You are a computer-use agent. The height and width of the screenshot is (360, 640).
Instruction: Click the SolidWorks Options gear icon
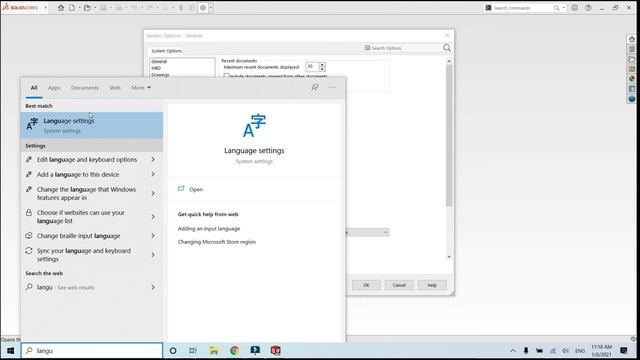pyautogui.click(x=203, y=8)
